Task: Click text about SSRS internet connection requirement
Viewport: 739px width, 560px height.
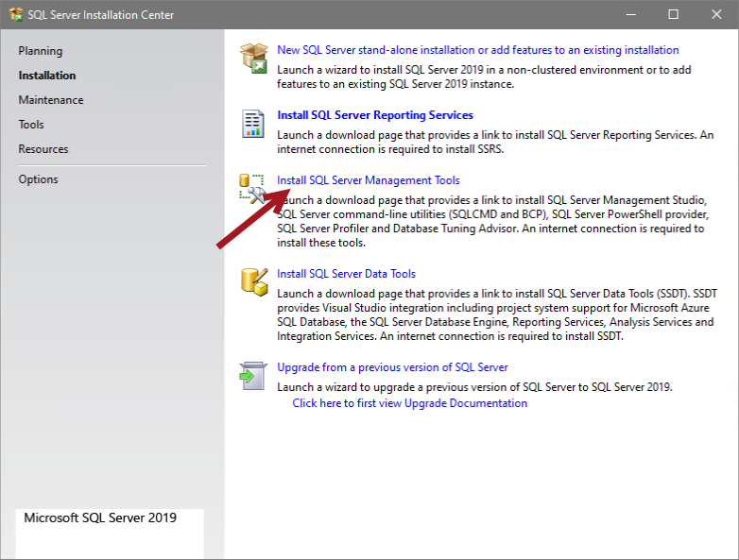Action: click(x=390, y=149)
